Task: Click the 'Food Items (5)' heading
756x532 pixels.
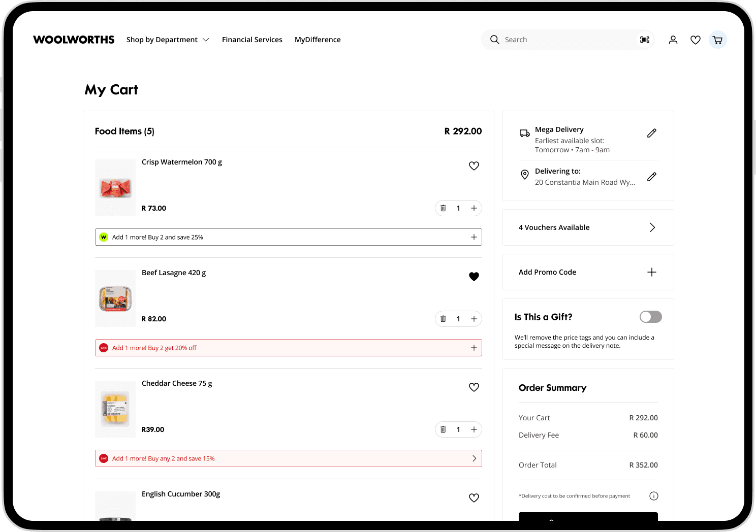Action: [124, 131]
